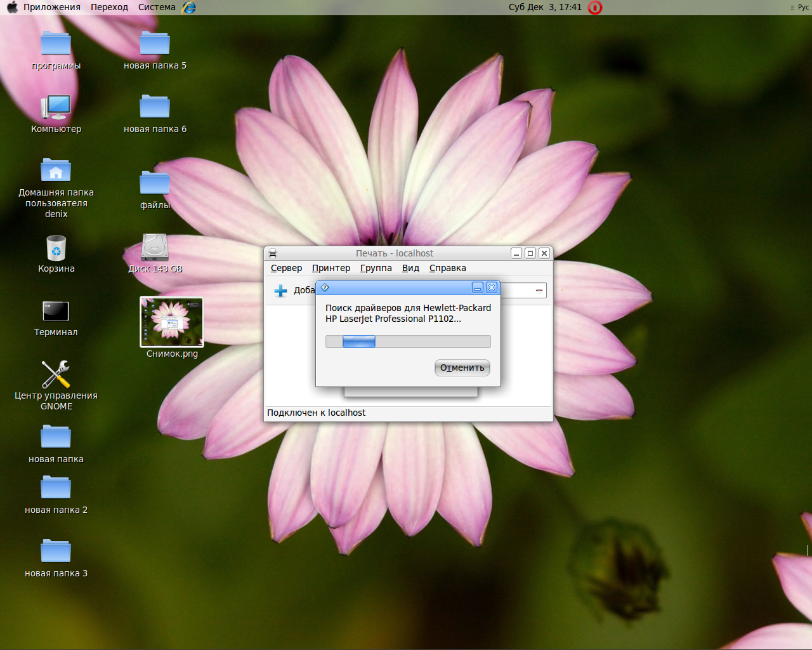Click the "Поиск драйверов для Hewlett-Packard" message
812x650 pixels.
coord(408,314)
